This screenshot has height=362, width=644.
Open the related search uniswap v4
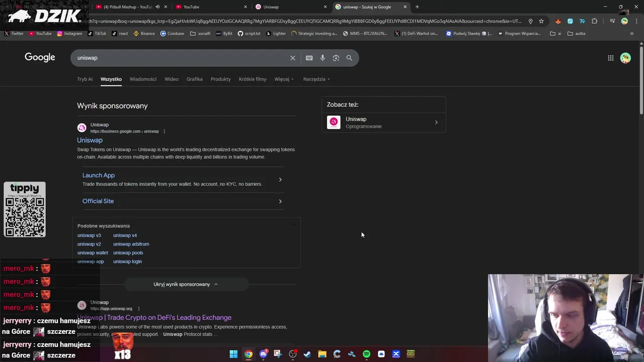tap(125, 235)
